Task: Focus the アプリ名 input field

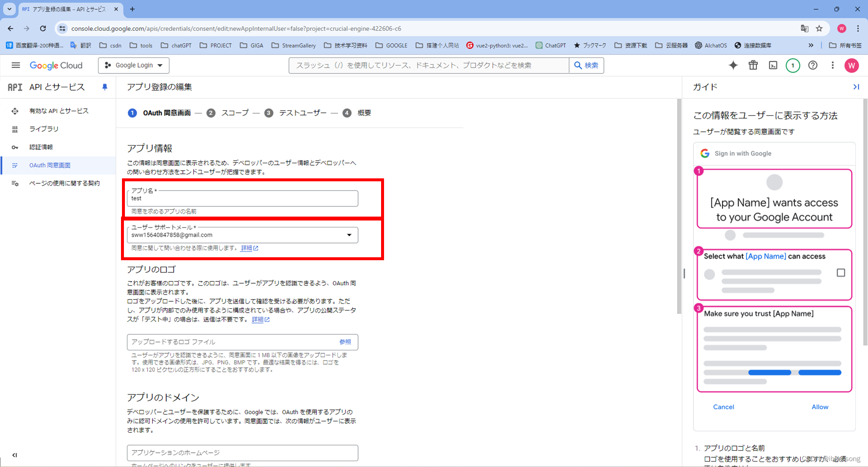Action: click(242, 198)
